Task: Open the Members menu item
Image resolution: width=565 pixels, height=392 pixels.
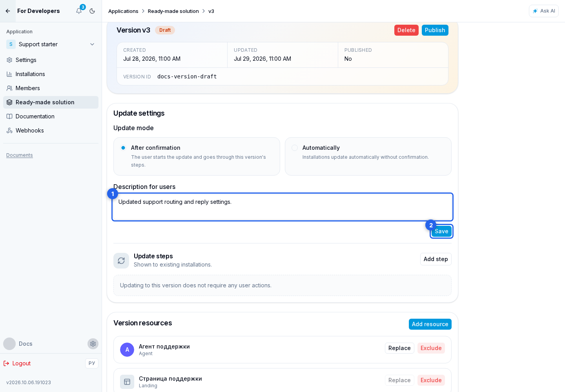Action: click(x=51, y=88)
